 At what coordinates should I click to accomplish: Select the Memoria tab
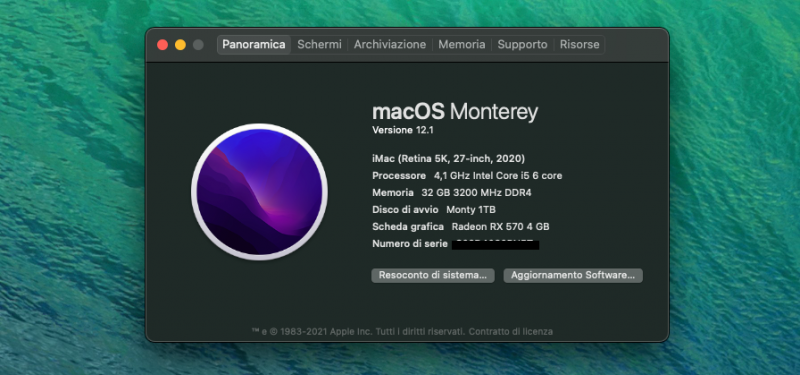pyautogui.click(x=462, y=44)
